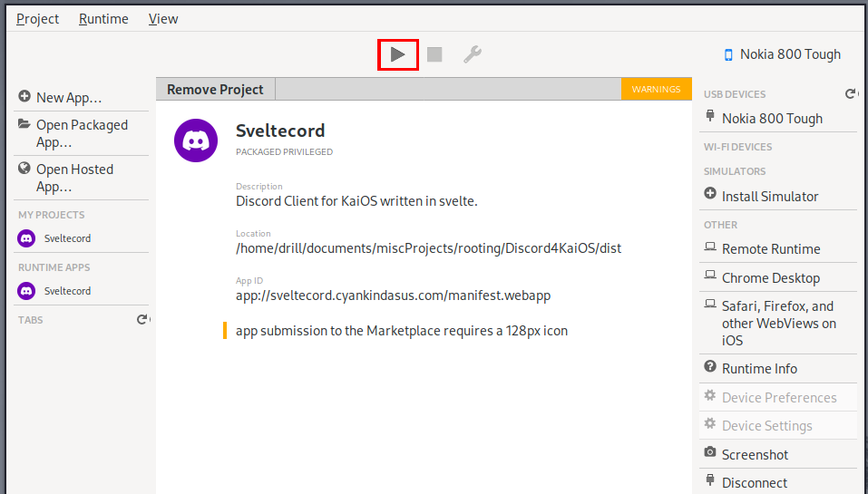This screenshot has width=868, height=494.
Task: Click the USB plug icon beside Nokia 800 Tough
Action: pos(710,116)
